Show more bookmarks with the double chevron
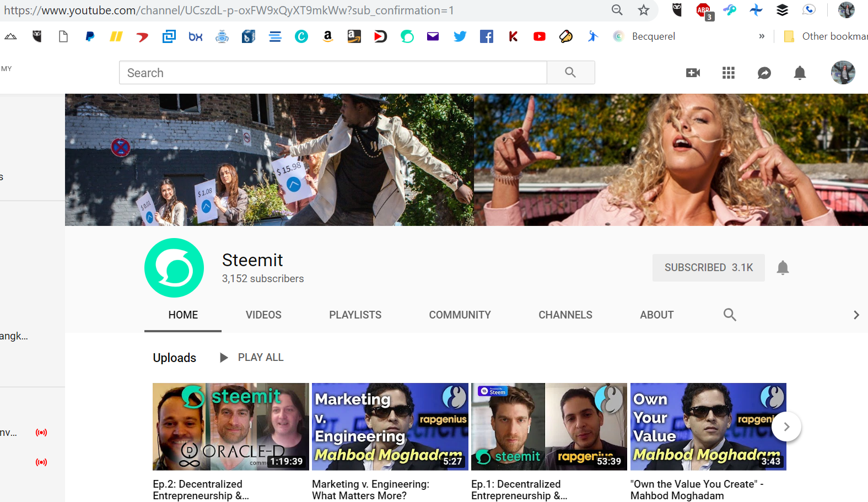 (x=762, y=36)
